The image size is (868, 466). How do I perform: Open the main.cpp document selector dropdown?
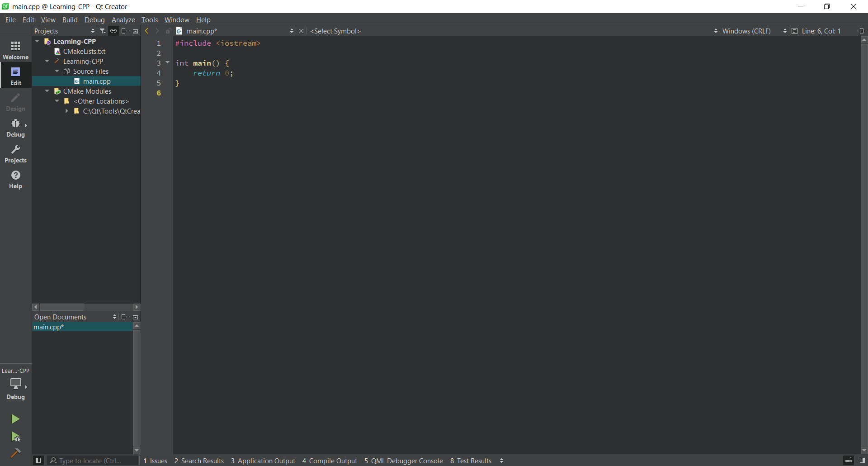[240, 31]
